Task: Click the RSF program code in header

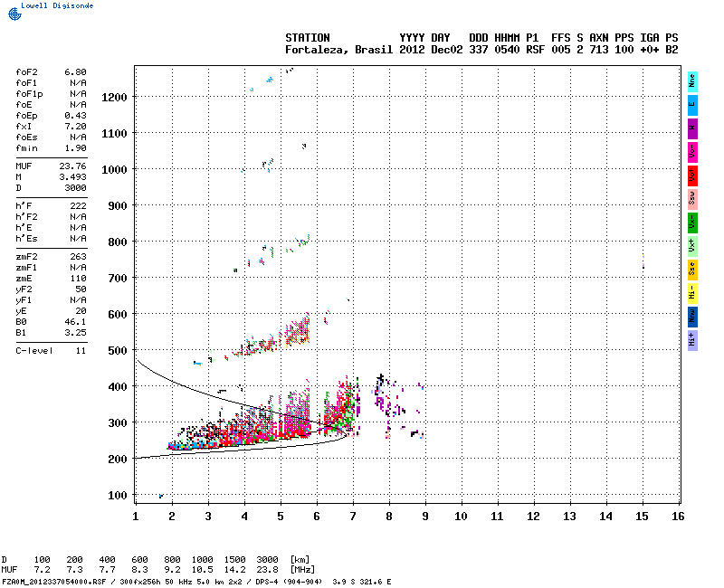Action: pos(535,50)
